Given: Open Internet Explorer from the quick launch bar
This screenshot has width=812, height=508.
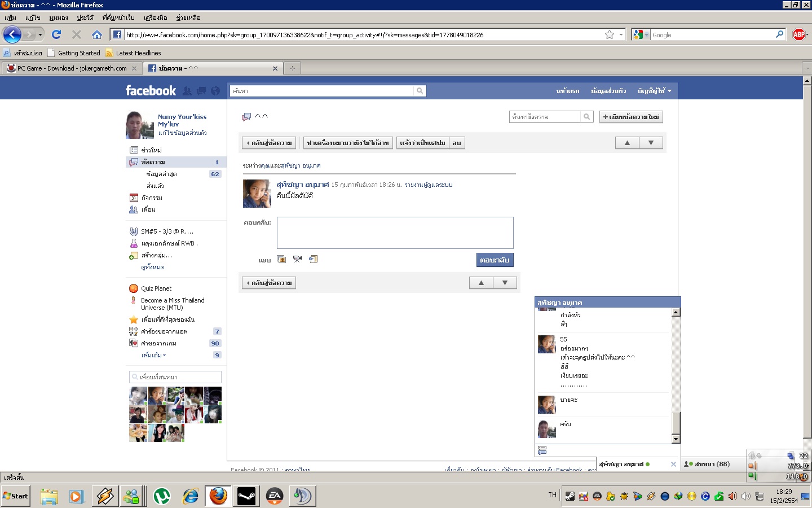Looking at the screenshot, I should click(x=191, y=497).
